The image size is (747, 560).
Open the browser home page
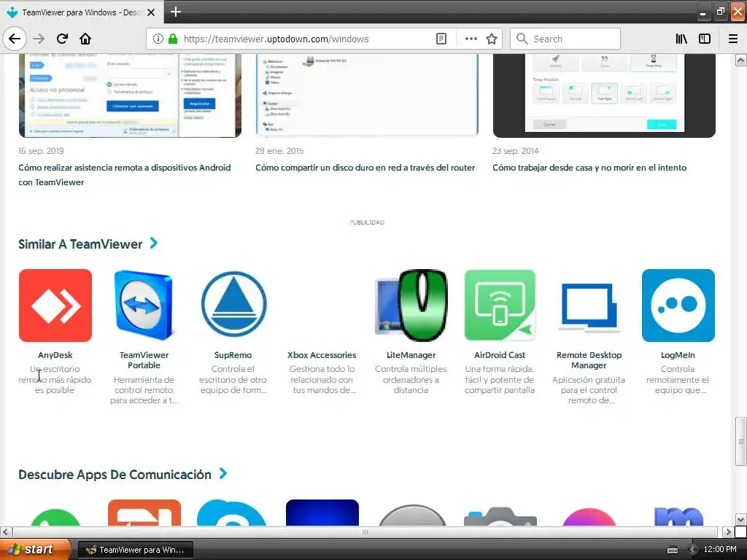coord(85,39)
